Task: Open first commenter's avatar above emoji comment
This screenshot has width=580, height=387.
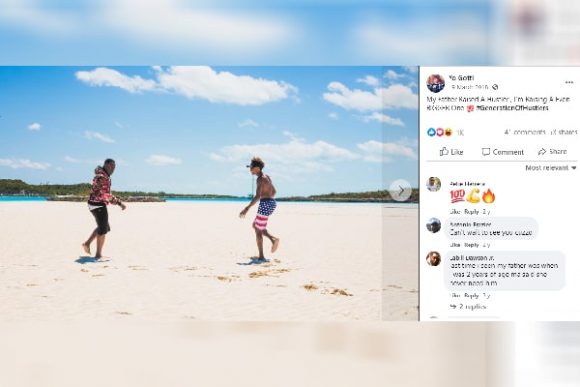Action: (x=434, y=184)
